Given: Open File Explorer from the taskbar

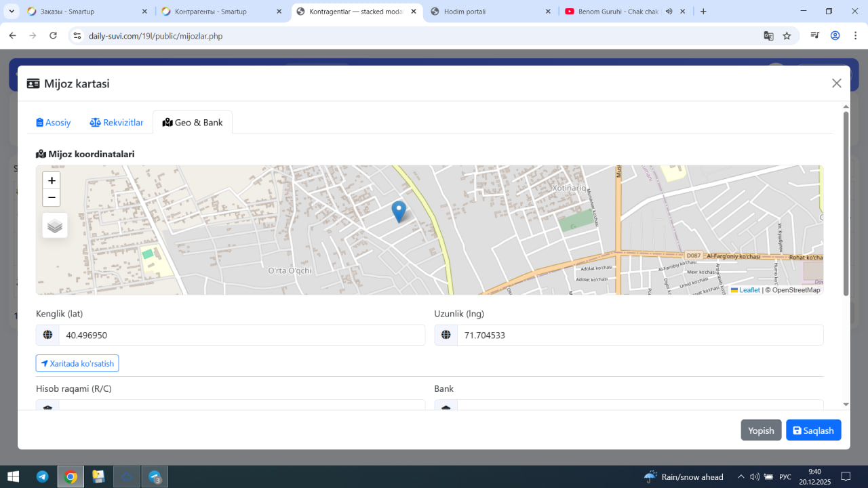Looking at the screenshot, I should coord(98,476).
